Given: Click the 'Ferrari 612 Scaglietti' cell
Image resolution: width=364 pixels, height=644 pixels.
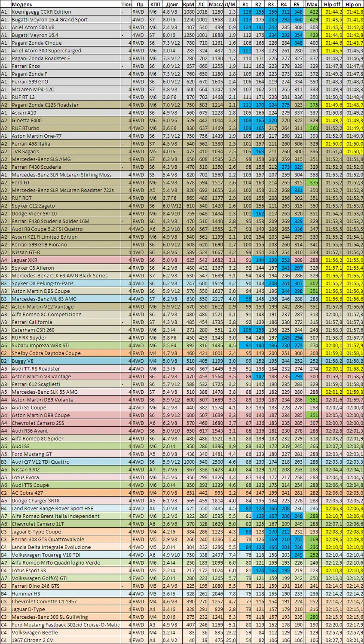Looking at the screenshot, I should pos(65,384).
